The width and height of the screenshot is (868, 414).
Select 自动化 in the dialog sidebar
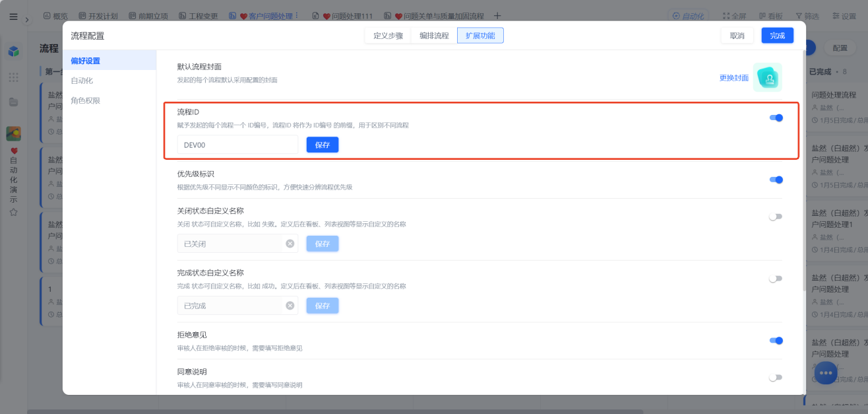click(x=109, y=81)
